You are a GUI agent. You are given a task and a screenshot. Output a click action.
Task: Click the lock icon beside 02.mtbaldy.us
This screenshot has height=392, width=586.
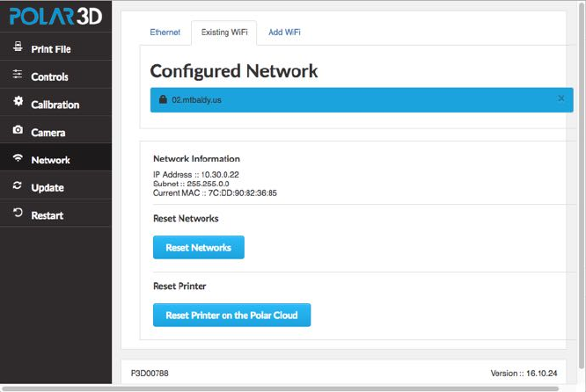coord(163,100)
